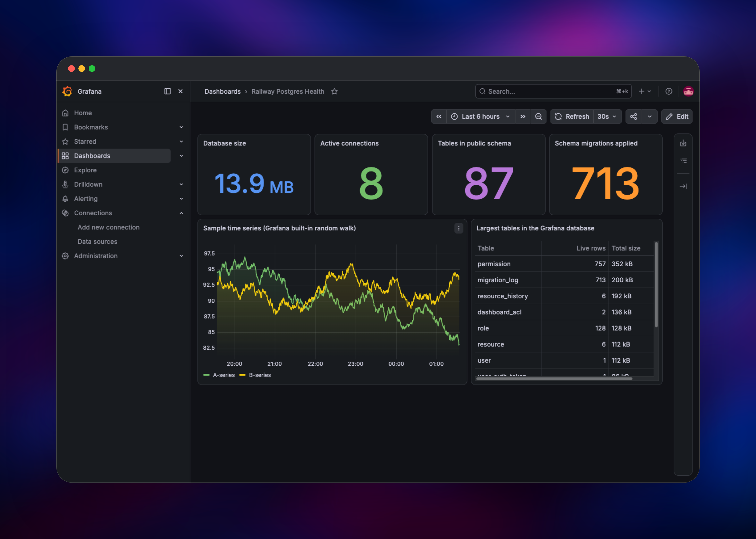Viewport: 756px width, 539px height.
Task: Shift time range backwards
Action: click(x=439, y=117)
